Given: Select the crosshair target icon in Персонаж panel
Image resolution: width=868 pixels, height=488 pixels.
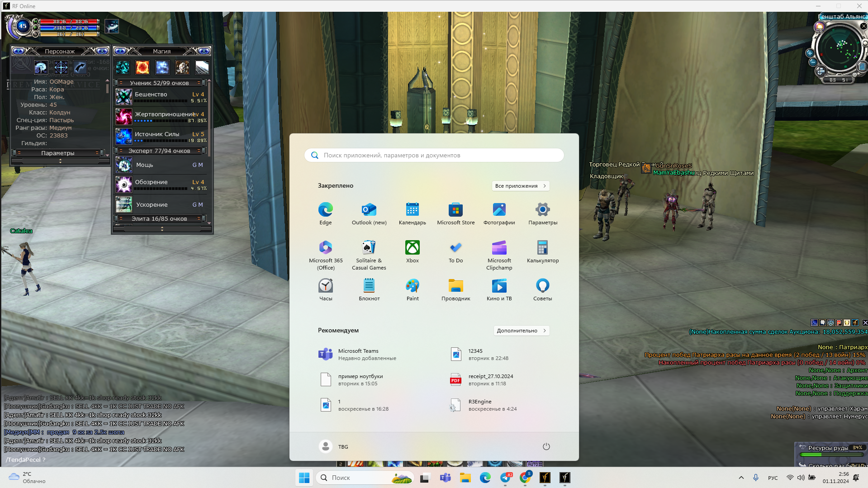Looking at the screenshot, I should tap(61, 67).
